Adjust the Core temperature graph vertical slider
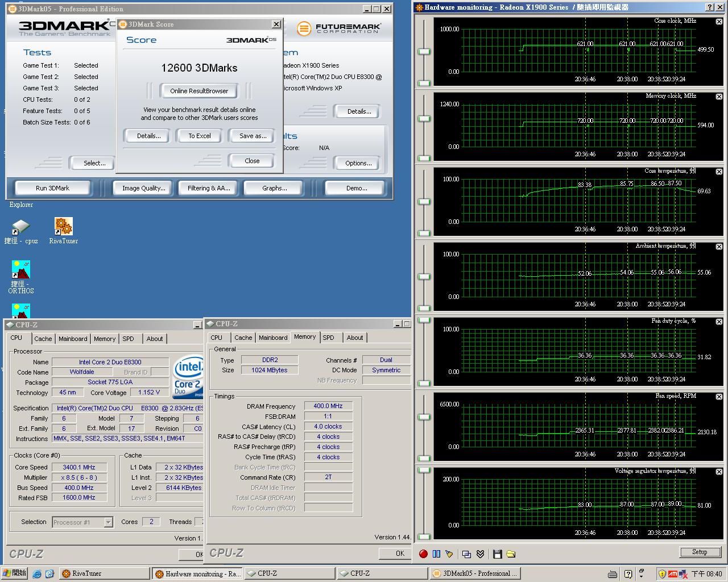The height and width of the screenshot is (582, 728). pyautogui.click(x=424, y=202)
